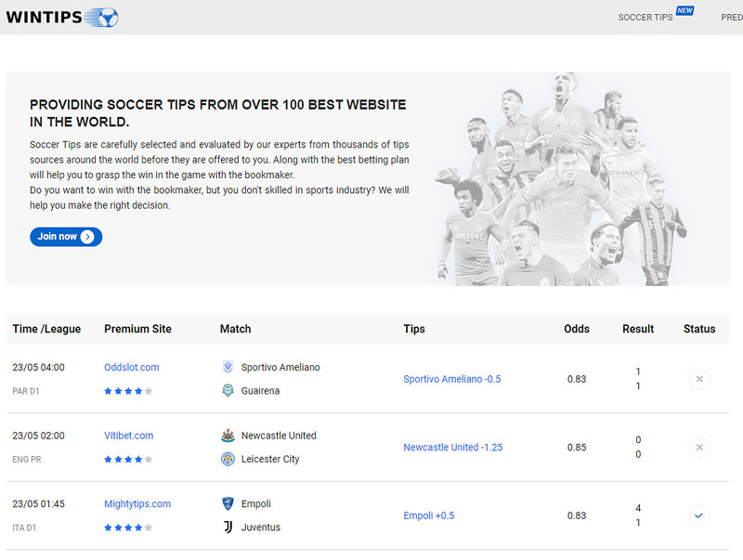Select the ENG PR league label
Image resolution: width=743 pixels, height=560 pixels.
[27, 459]
